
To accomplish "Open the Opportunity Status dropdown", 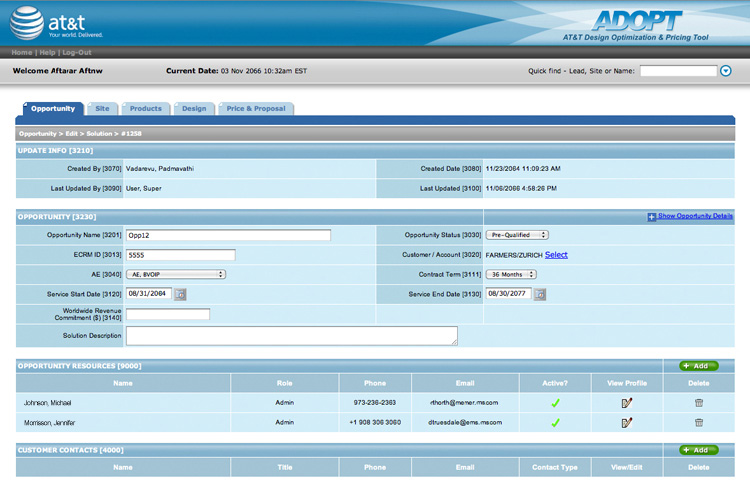I will click(517, 235).
